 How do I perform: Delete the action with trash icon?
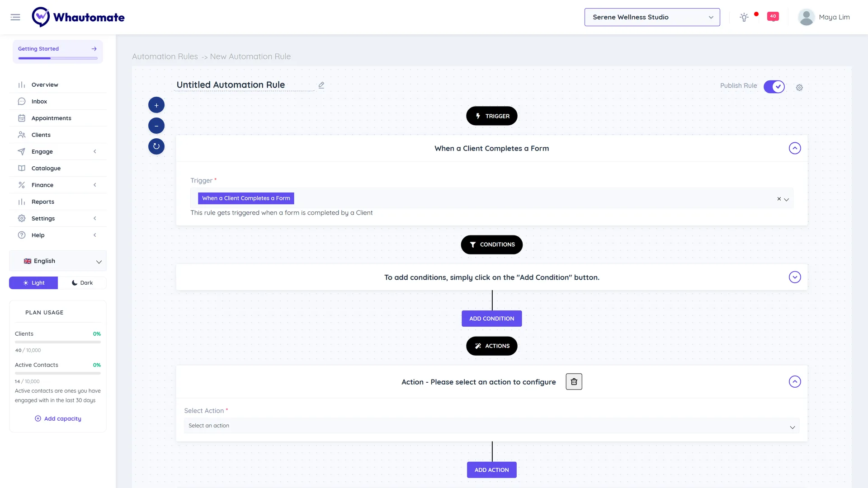[x=574, y=382]
